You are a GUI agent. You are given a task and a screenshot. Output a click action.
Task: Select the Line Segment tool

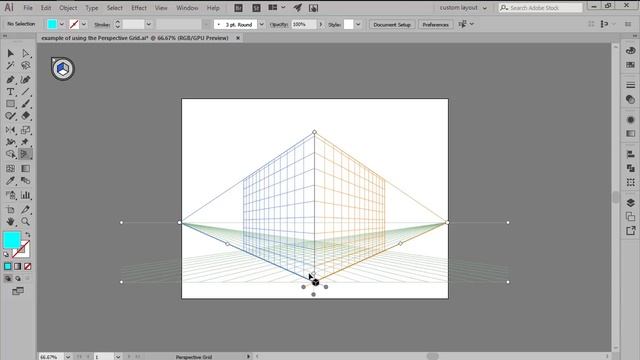coord(26,92)
